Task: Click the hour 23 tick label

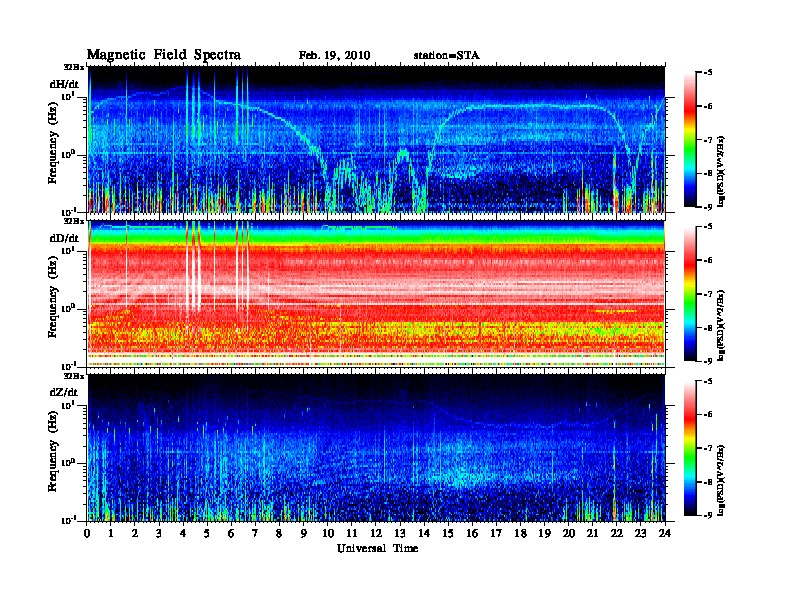Action: 641,533
